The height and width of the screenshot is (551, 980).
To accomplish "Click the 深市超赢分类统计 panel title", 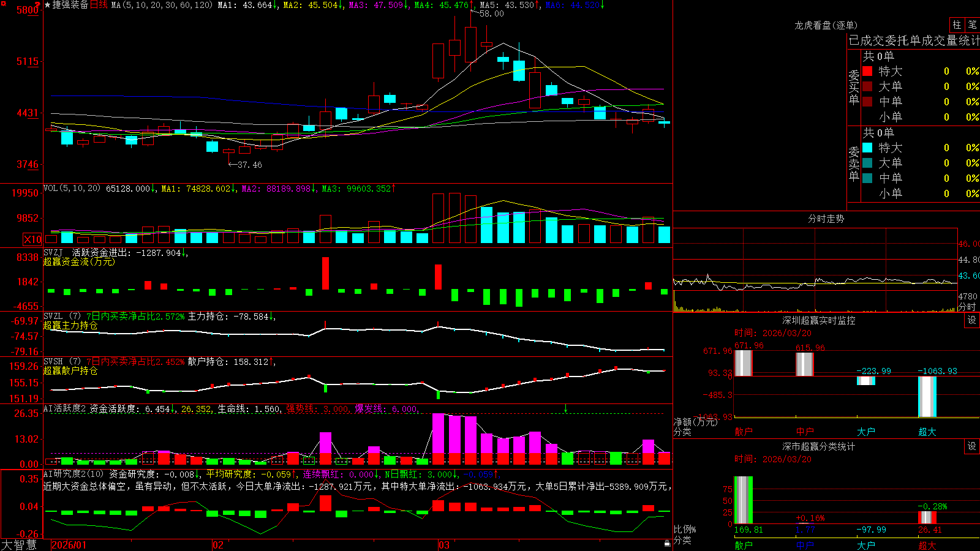I will tap(818, 446).
